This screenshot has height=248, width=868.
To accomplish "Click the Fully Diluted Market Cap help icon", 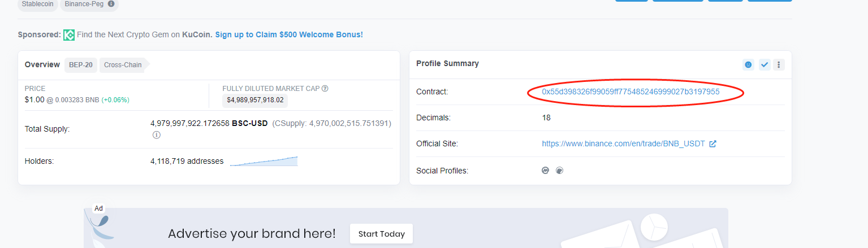I will pyautogui.click(x=325, y=88).
